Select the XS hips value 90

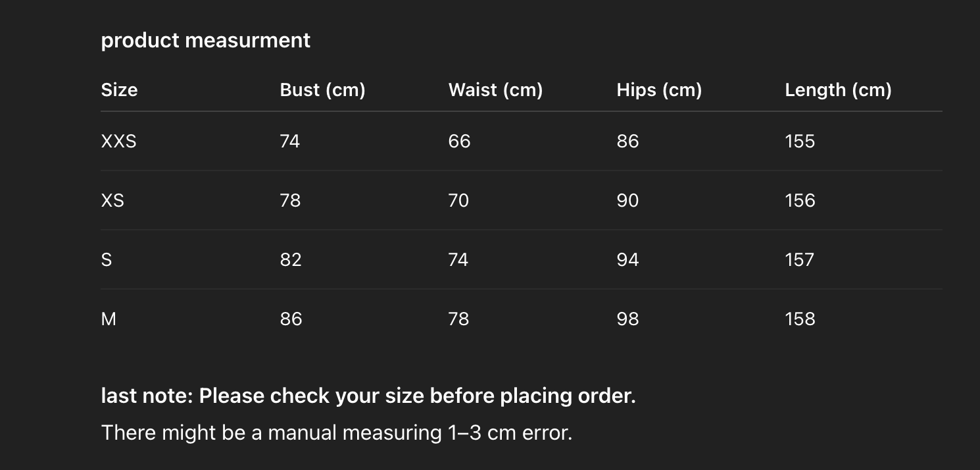pyautogui.click(x=627, y=201)
